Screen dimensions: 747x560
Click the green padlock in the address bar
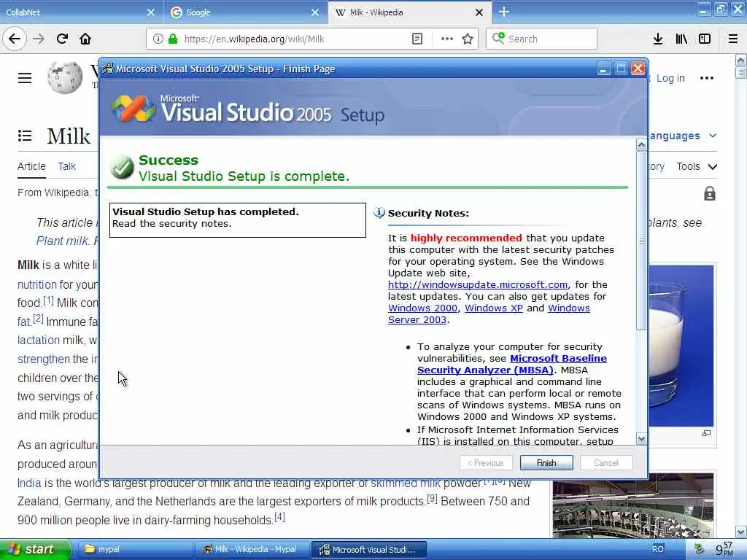pos(172,39)
